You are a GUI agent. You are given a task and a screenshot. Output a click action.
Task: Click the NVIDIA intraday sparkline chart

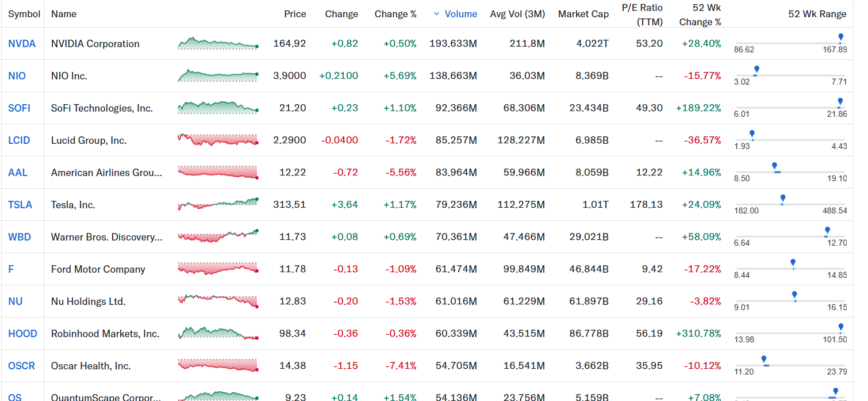click(218, 44)
